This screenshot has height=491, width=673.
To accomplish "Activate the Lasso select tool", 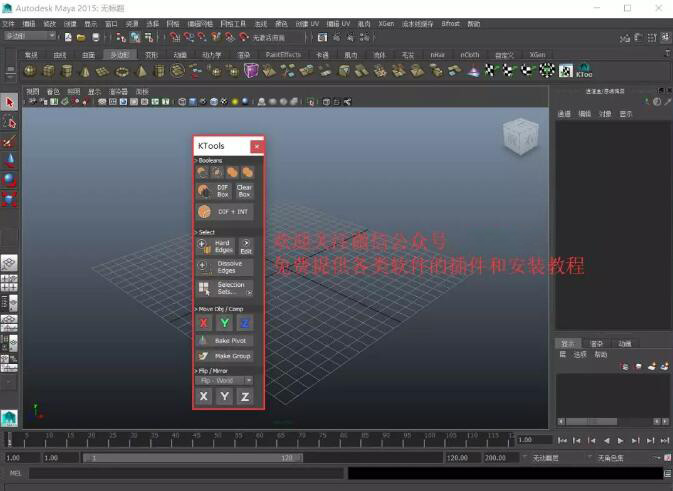I will pyautogui.click(x=9, y=122).
